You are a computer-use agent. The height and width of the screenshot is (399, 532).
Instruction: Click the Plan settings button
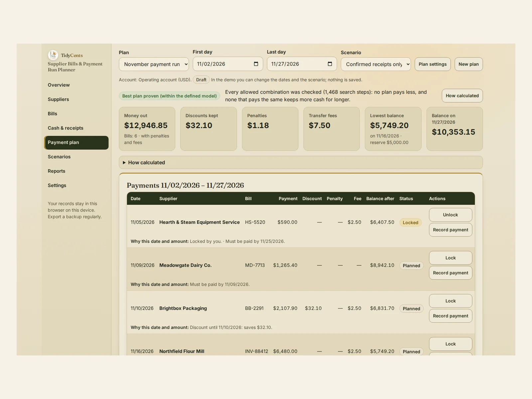click(x=433, y=64)
